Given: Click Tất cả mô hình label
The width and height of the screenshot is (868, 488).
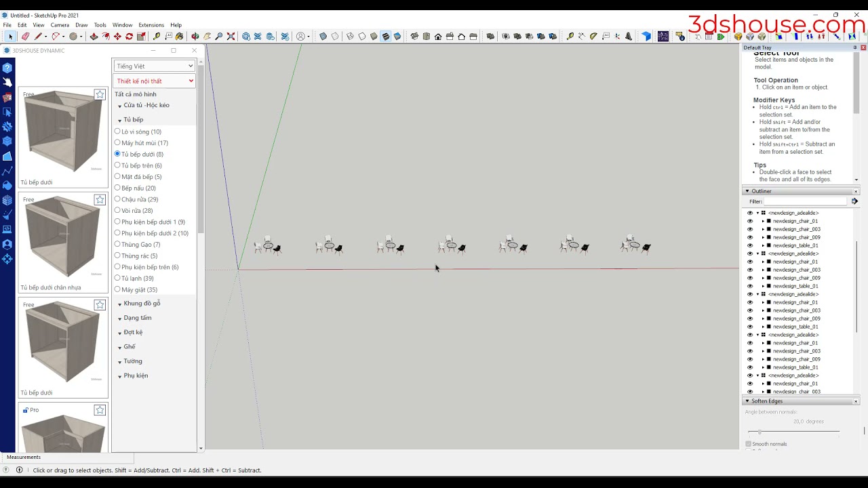Looking at the screenshot, I should point(136,94).
